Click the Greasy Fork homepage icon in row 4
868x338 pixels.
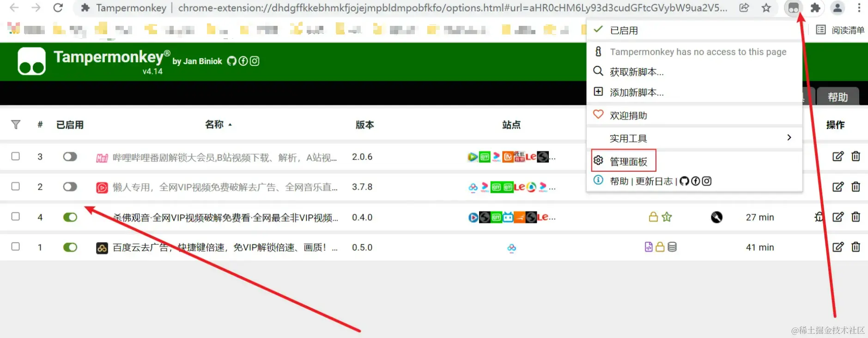pyautogui.click(x=716, y=217)
